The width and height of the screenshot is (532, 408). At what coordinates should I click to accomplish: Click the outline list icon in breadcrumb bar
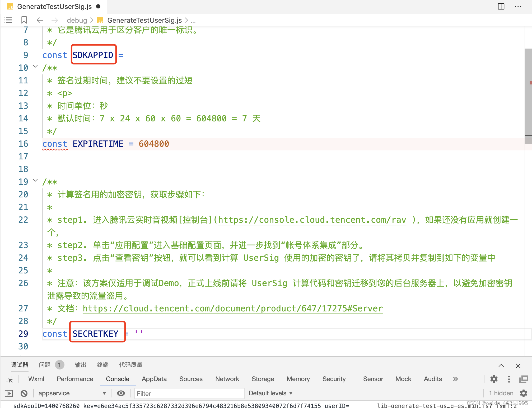[8, 20]
